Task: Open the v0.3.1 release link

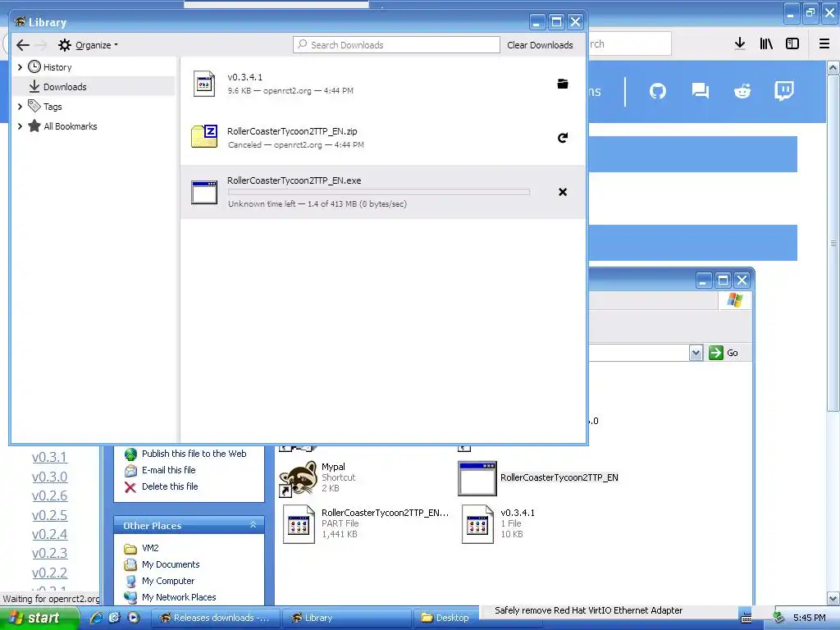Action: 49,458
